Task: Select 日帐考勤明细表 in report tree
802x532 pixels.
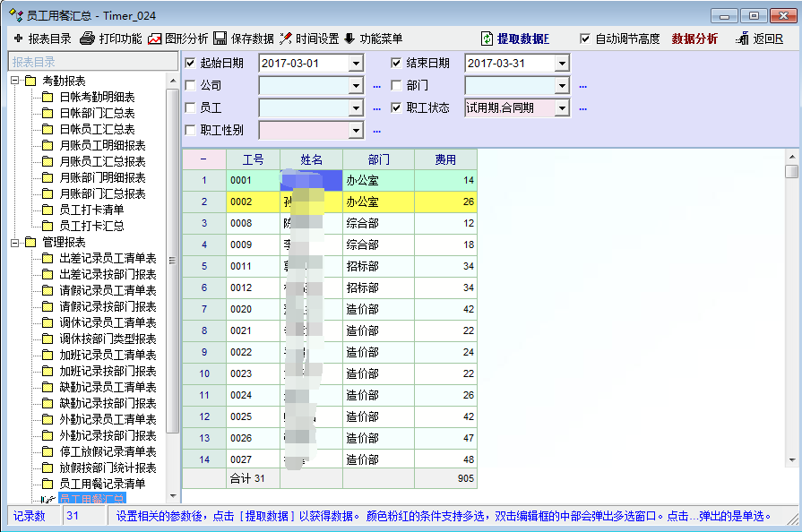Action: click(97, 97)
